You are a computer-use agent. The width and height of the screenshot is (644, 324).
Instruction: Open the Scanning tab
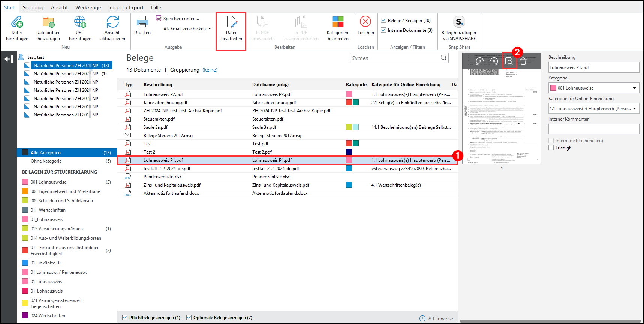click(33, 7)
